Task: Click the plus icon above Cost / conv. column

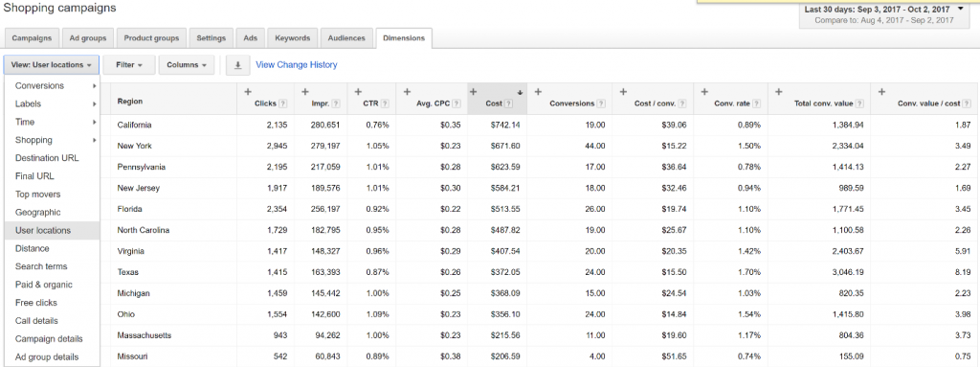Action: pyautogui.click(x=622, y=91)
